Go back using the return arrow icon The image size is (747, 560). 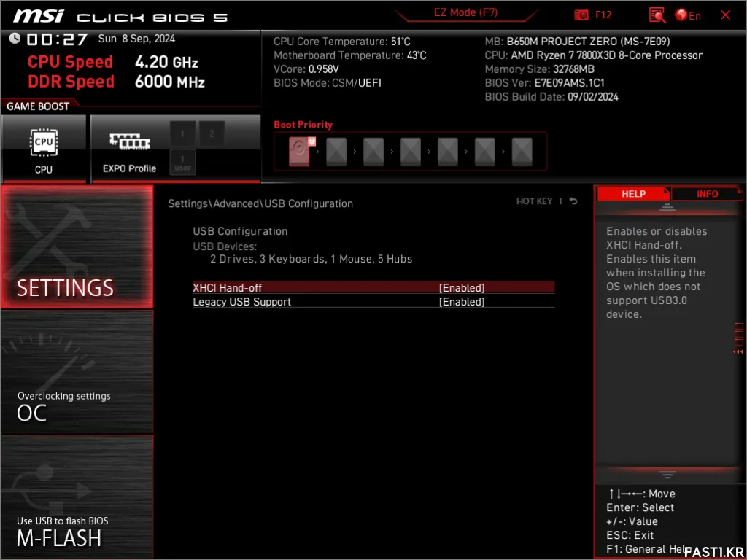[573, 201]
